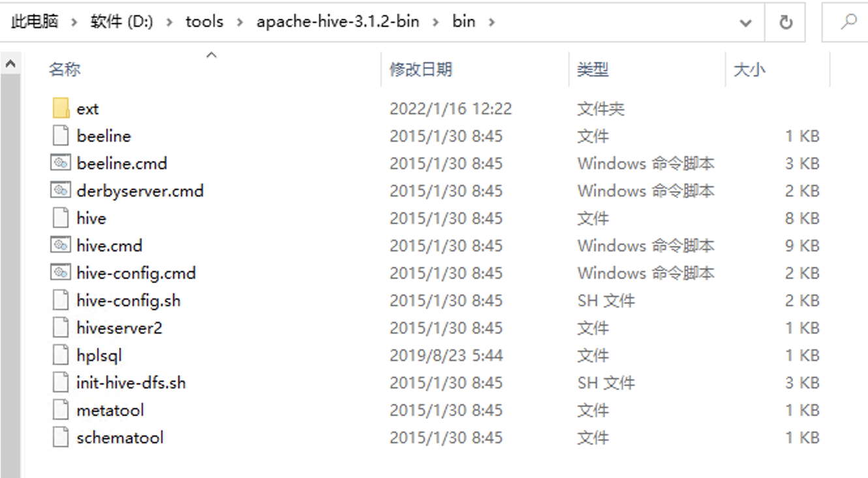The height and width of the screenshot is (478, 868).
Task: Click the hive-config.cmd script icon
Action: pos(60,273)
